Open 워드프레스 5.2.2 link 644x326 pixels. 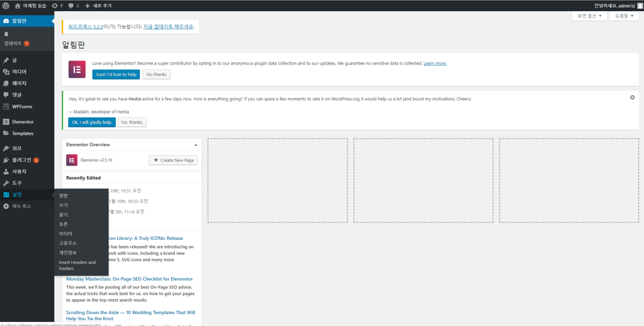click(x=85, y=27)
